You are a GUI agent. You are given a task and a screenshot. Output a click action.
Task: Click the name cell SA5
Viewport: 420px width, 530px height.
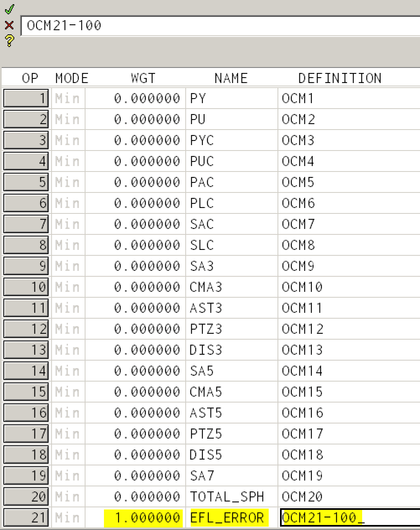point(232,371)
